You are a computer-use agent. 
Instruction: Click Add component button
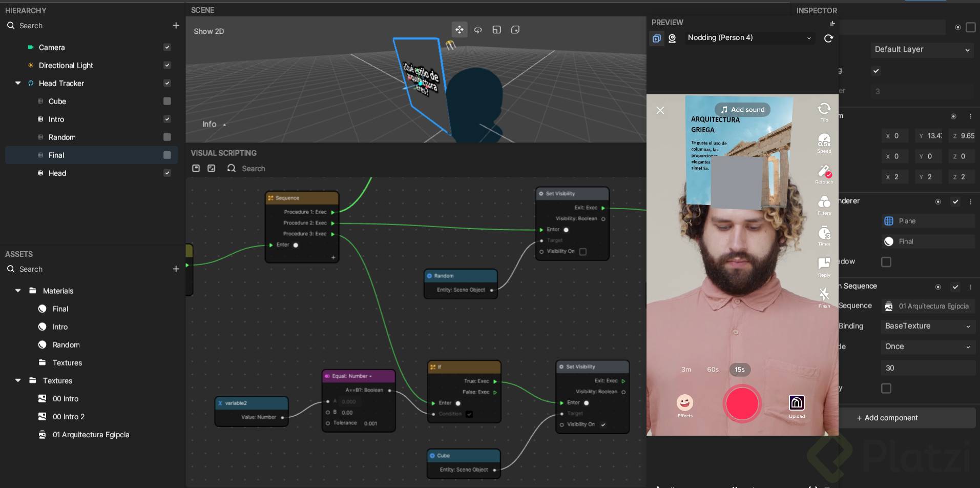[x=887, y=418]
